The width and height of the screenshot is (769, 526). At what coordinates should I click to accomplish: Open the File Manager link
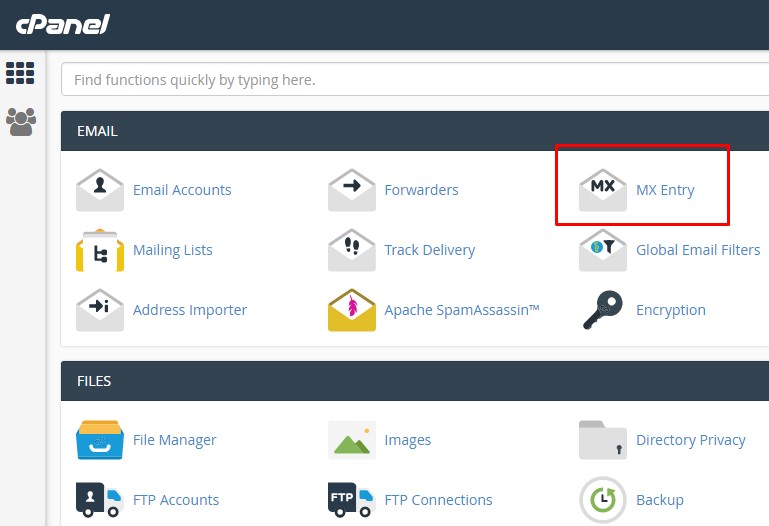(175, 440)
